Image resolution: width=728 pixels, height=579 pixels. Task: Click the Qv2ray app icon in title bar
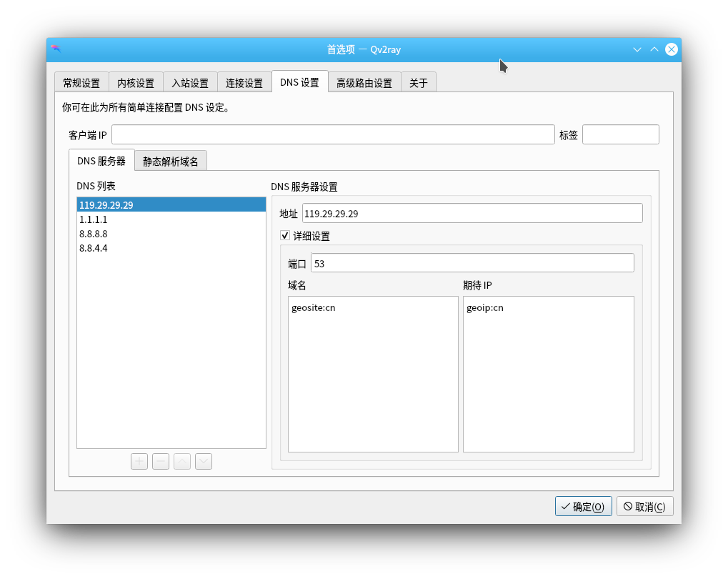click(x=56, y=49)
